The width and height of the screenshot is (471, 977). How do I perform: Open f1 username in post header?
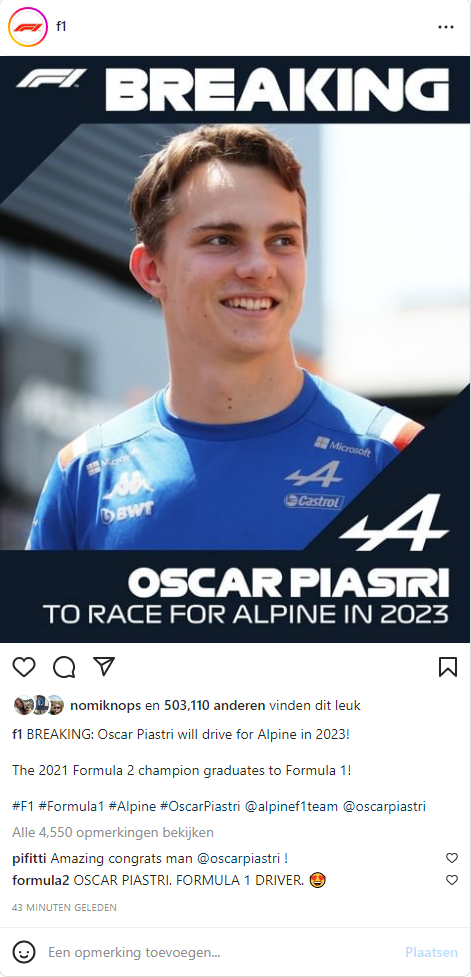click(x=61, y=27)
